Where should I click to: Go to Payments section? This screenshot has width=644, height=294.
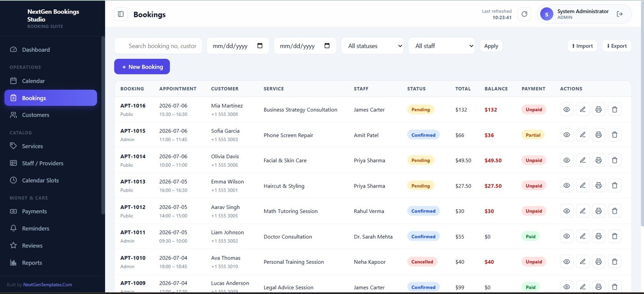coord(51,211)
